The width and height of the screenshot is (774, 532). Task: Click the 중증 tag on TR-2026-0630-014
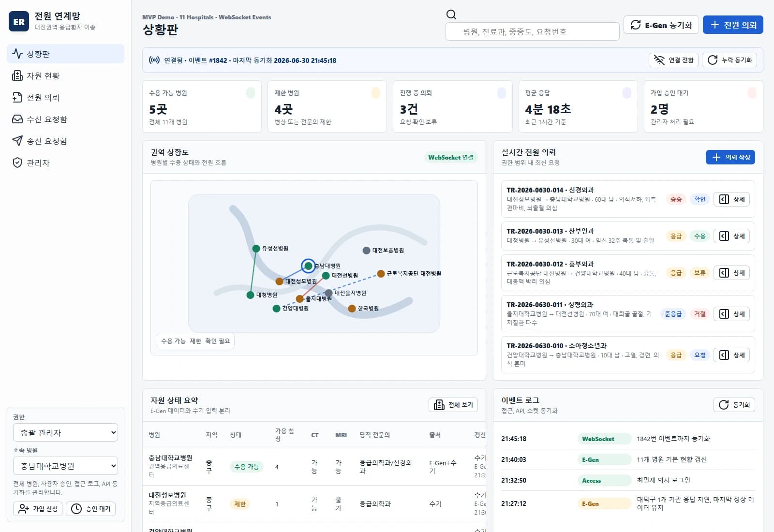[676, 199]
